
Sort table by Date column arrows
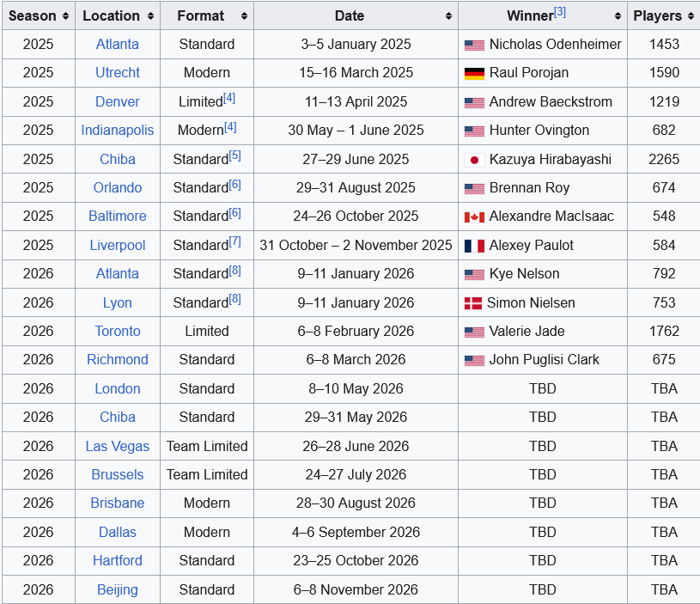(448, 16)
